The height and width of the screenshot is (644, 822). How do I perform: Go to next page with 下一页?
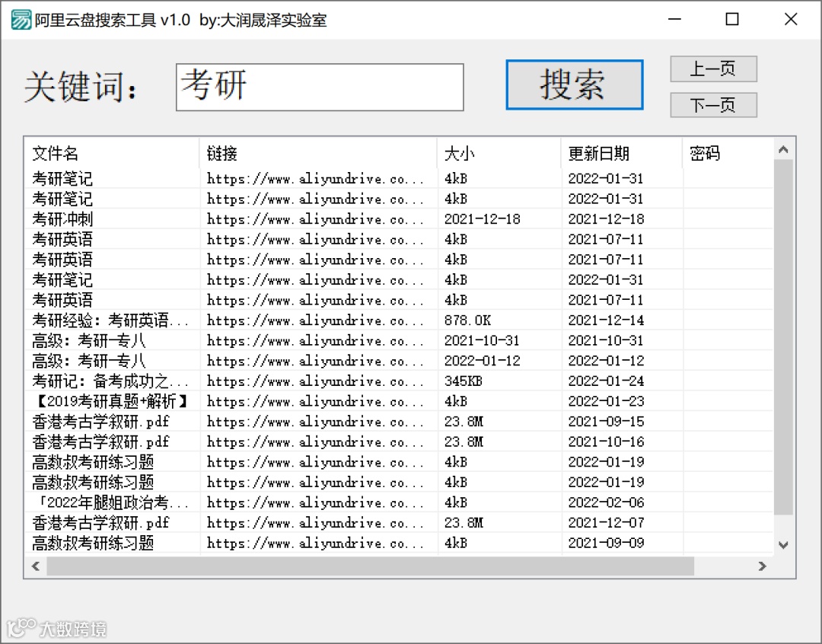(713, 105)
